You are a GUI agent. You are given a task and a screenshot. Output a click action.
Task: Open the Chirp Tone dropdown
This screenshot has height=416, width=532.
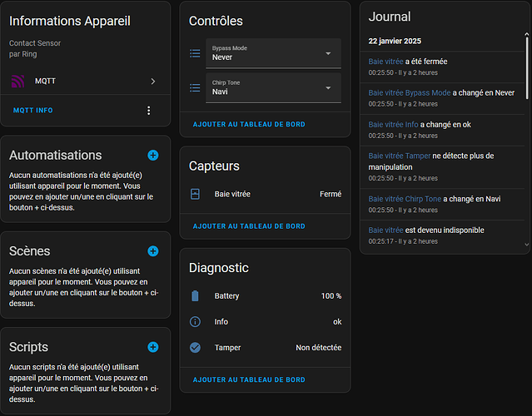273,88
